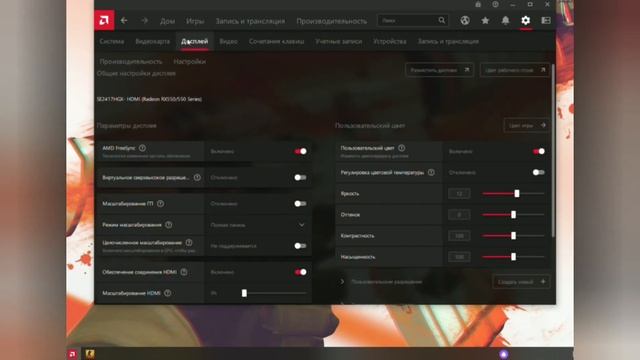Show help for Виртуальное сверхвысокое разрешение
Screen dimensions: 640x360
(197, 177)
